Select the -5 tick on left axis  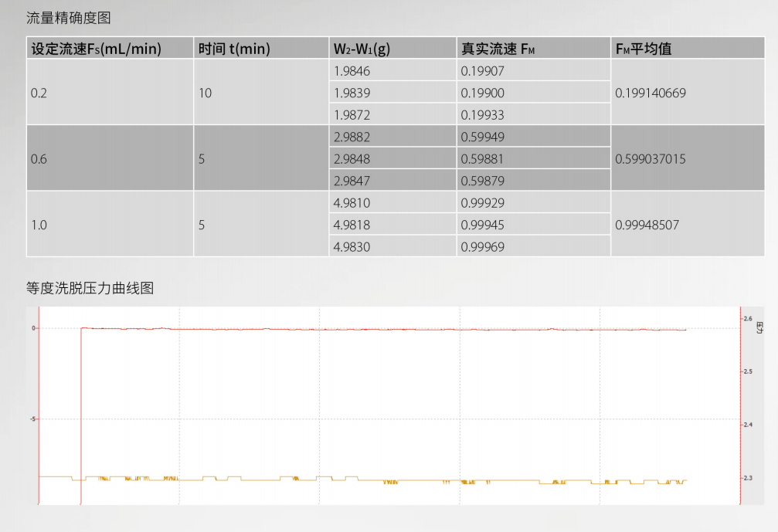(33, 418)
